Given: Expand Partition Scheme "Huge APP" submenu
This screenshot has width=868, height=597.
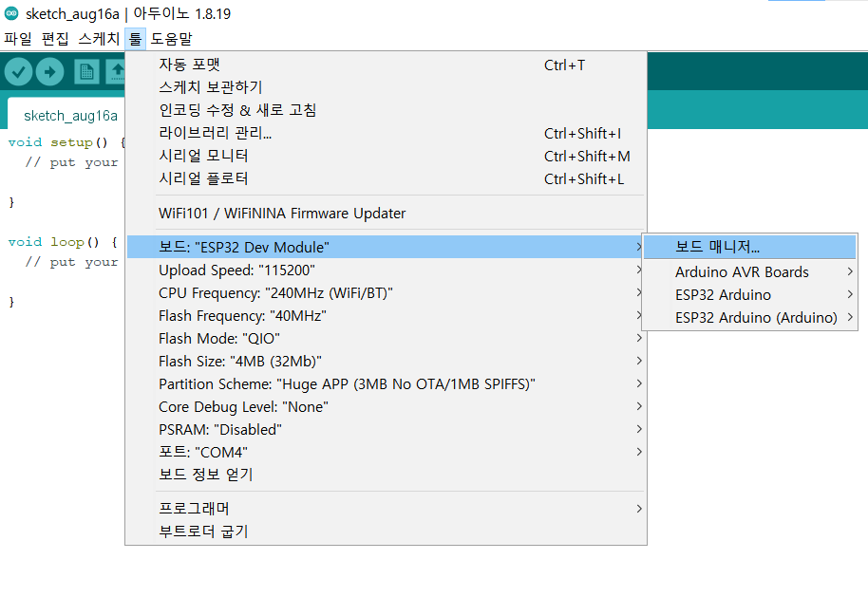Looking at the screenshot, I should click(387, 384).
